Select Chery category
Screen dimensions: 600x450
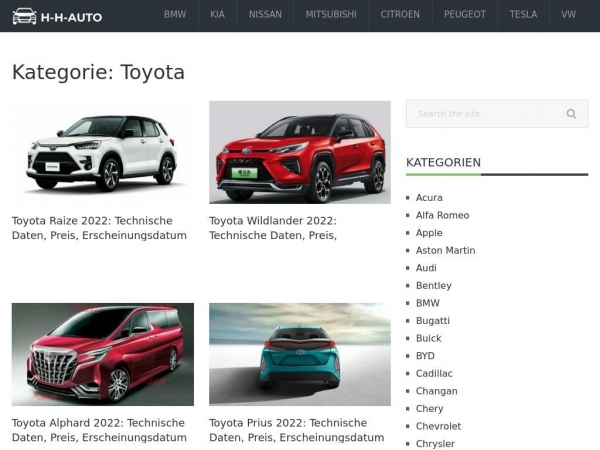(429, 409)
